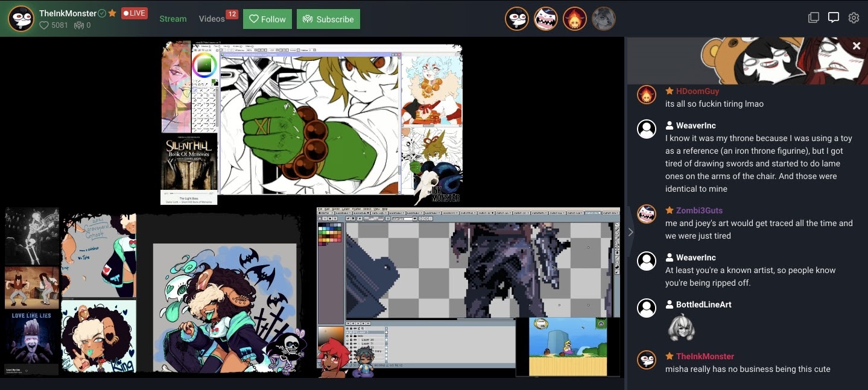Screen dimensions: 868x390
Task: Click the top stream panel with green fist drawing
Action: click(311, 122)
